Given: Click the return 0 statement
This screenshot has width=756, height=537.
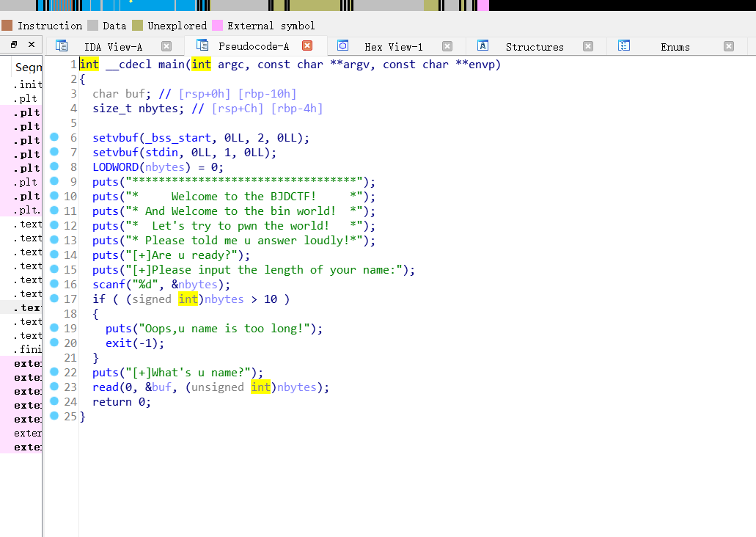Looking at the screenshot, I should point(122,402).
